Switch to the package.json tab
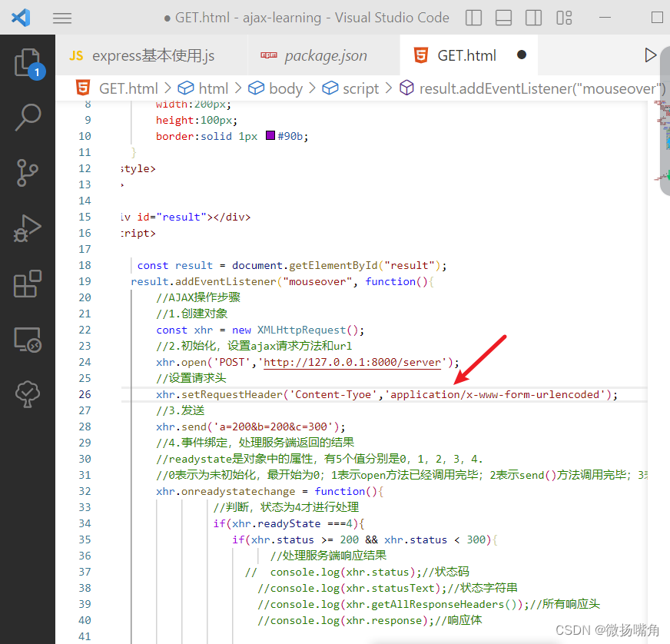The height and width of the screenshot is (644, 670). 324,55
